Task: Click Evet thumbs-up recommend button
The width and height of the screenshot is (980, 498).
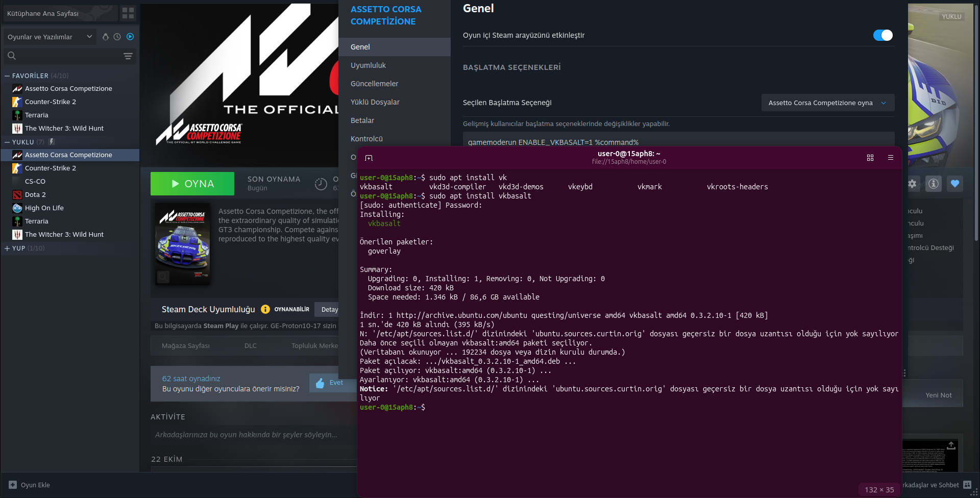Action: coord(332,383)
